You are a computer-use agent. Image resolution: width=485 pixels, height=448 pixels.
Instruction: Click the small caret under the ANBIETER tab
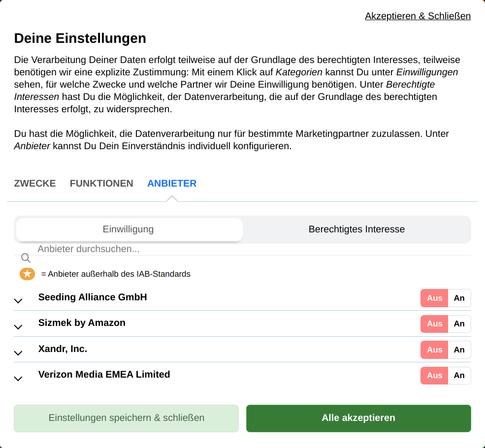[172, 197]
